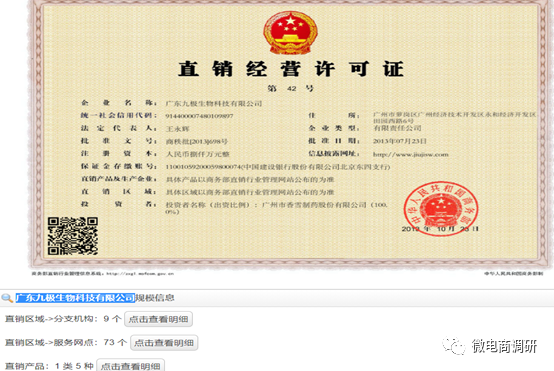Click the 企业名称 company name value
Screen dimensions: 554x371
click(214, 104)
